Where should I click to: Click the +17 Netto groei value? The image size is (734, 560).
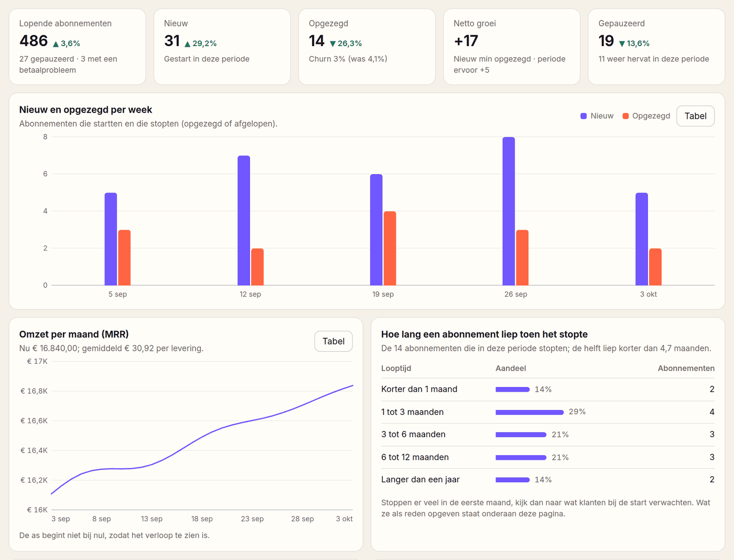tap(466, 41)
